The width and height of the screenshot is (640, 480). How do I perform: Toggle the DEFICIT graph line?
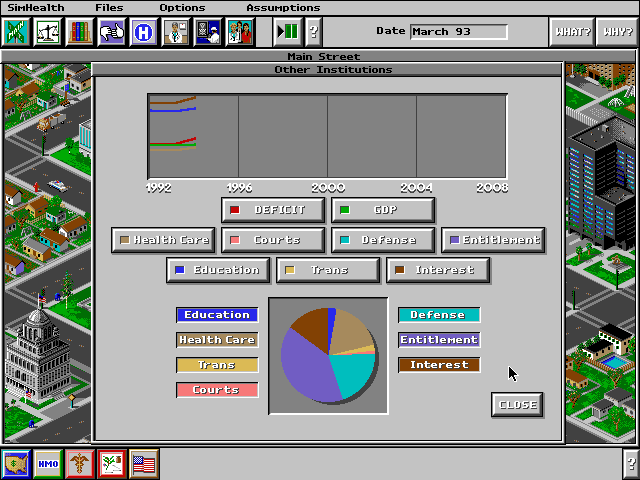coord(274,210)
